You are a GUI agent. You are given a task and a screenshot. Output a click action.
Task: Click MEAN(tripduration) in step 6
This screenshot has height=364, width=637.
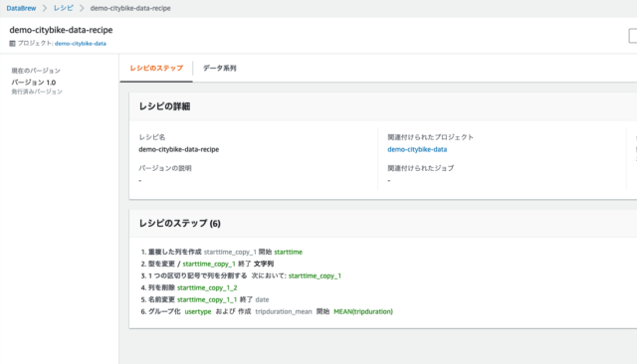pos(363,311)
